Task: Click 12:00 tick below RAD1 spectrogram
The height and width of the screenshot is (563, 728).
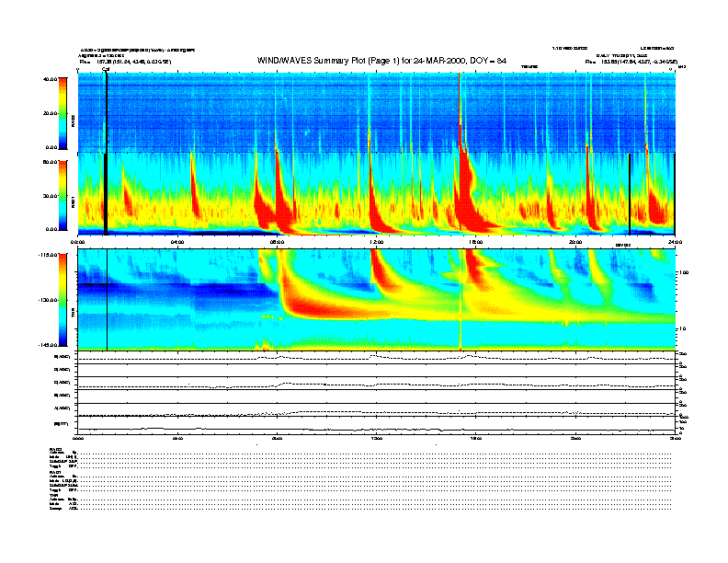Action: 377,242
